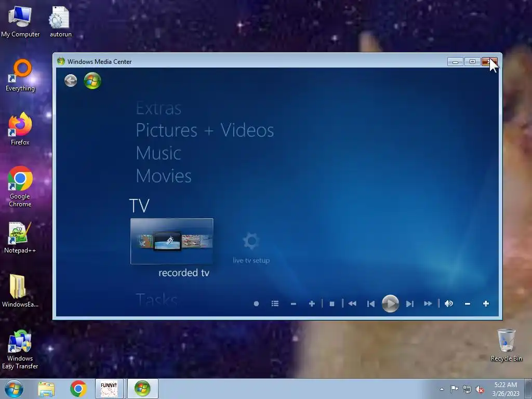Open the guide list icon in transport bar
The height and width of the screenshot is (399, 532).
click(275, 303)
